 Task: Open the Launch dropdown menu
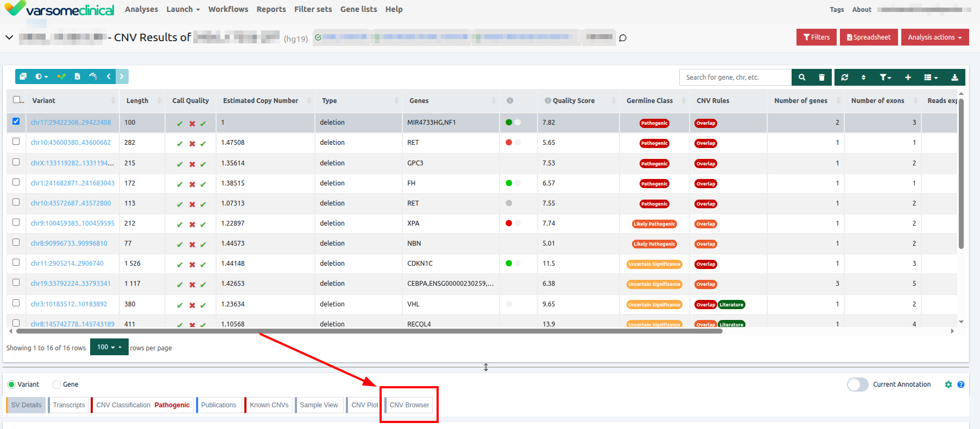point(183,9)
